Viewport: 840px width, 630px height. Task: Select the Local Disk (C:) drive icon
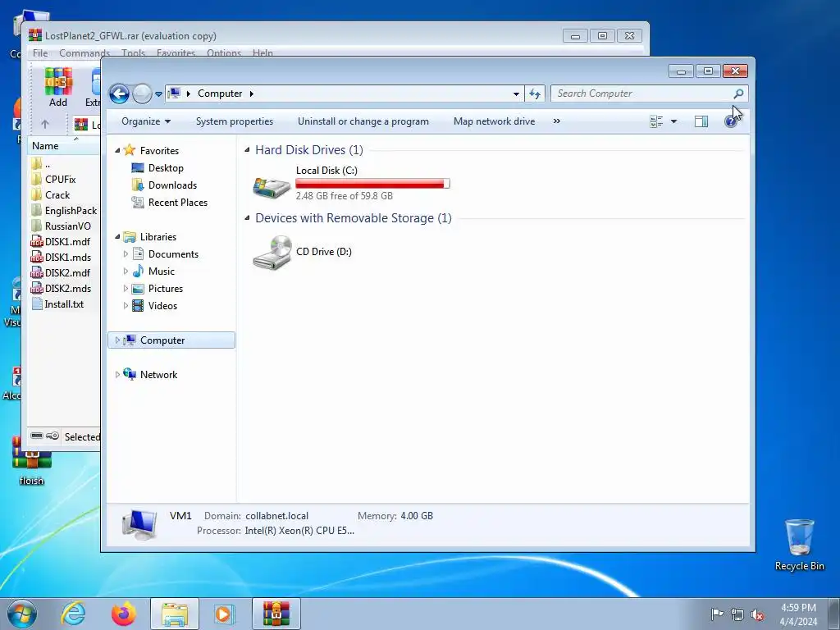coord(272,188)
